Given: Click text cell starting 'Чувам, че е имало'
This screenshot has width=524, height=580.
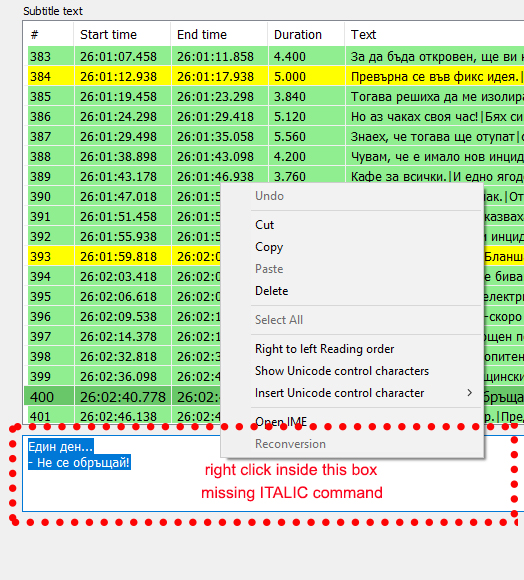Looking at the screenshot, I should point(435,156).
